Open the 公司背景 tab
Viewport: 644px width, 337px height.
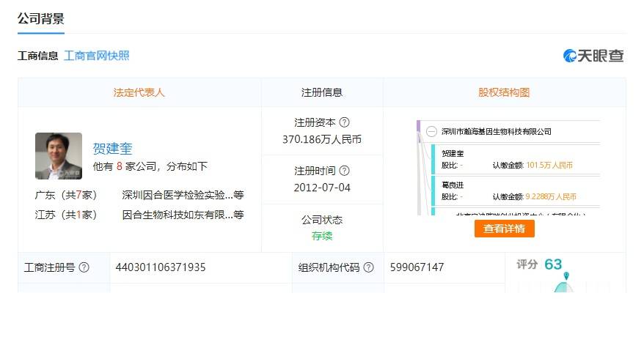pyautogui.click(x=40, y=19)
